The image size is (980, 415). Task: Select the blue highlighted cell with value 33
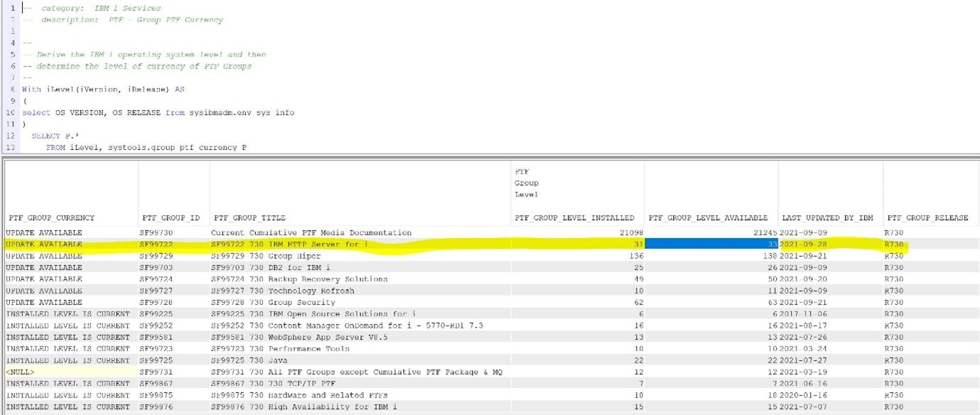[x=711, y=244]
